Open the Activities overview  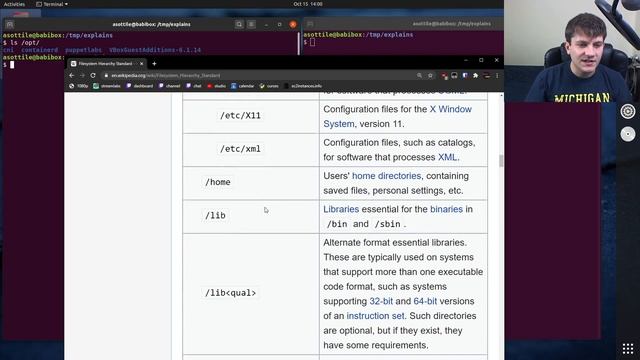[14, 4]
